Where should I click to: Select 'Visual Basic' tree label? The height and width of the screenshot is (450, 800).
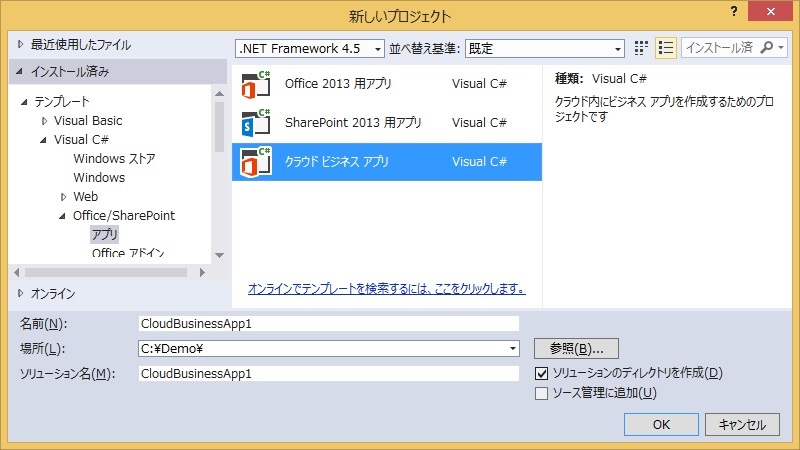pyautogui.click(x=88, y=121)
